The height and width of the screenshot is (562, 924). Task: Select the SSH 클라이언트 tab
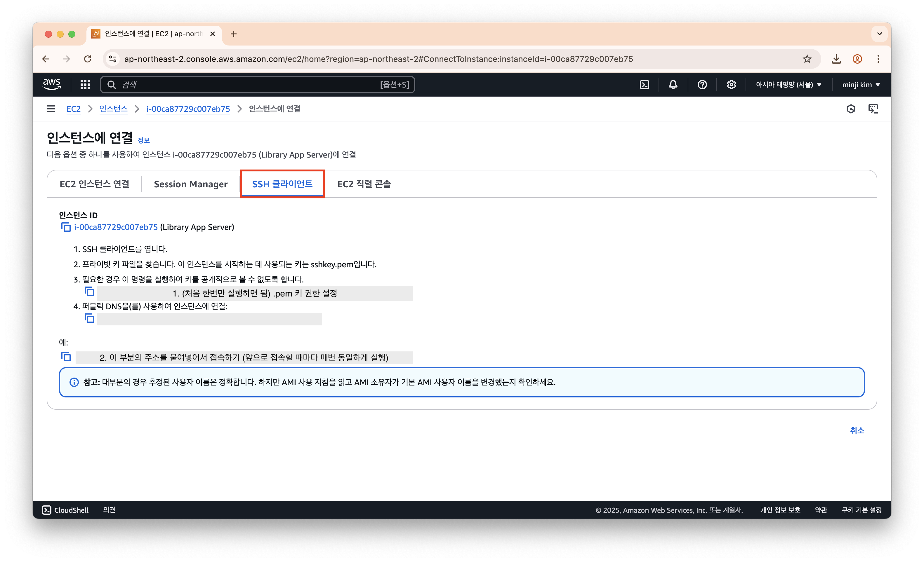[282, 184]
